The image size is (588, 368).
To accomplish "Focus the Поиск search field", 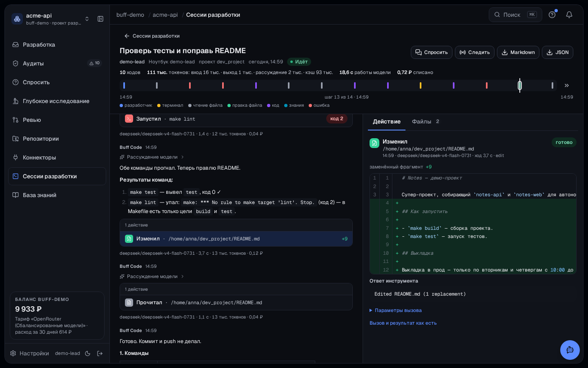I will click(x=515, y=15).
